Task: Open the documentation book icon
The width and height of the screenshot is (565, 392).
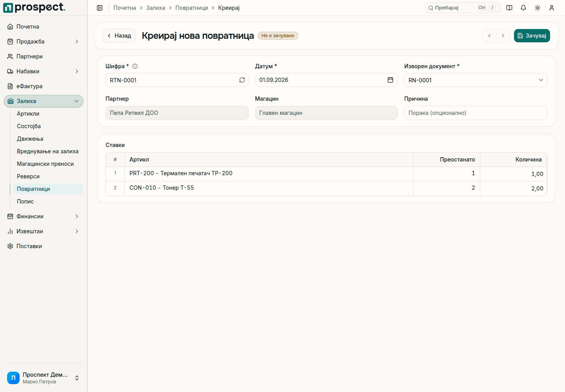Action: tap(509, 8)
